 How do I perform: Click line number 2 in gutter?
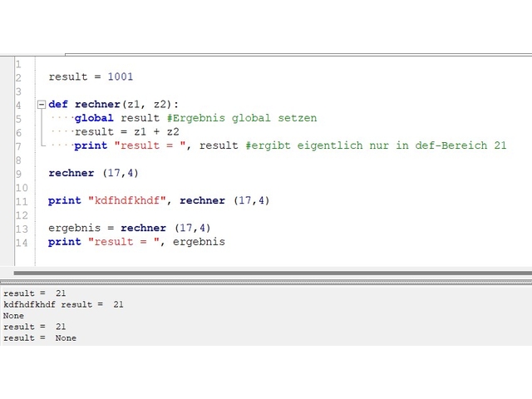[x=18, y=77]
